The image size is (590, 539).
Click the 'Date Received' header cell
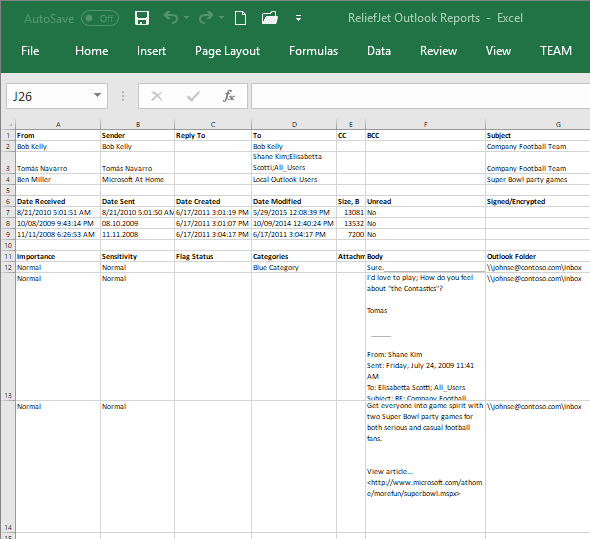[x=58, y=201]
